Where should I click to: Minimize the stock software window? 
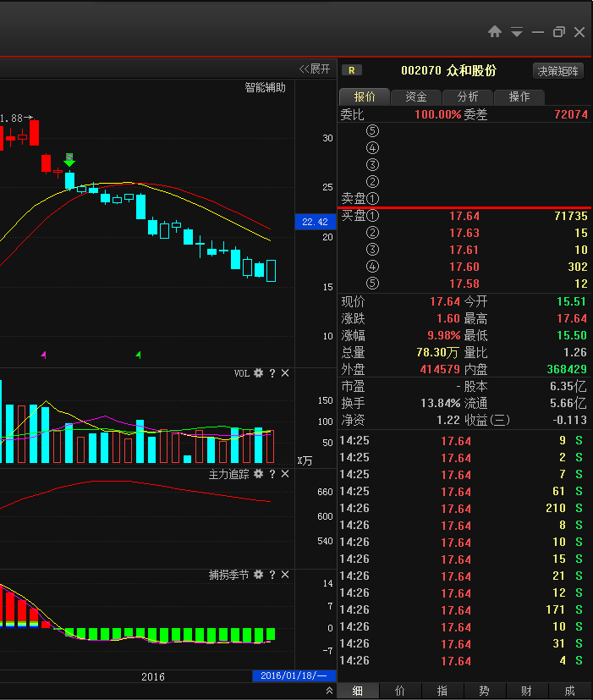coord(538,32)
